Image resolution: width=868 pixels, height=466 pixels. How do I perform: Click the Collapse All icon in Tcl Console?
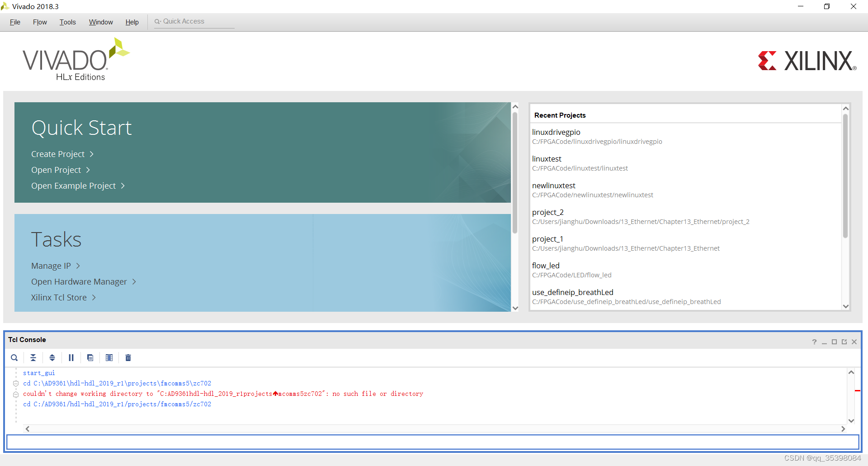(33, 358)
